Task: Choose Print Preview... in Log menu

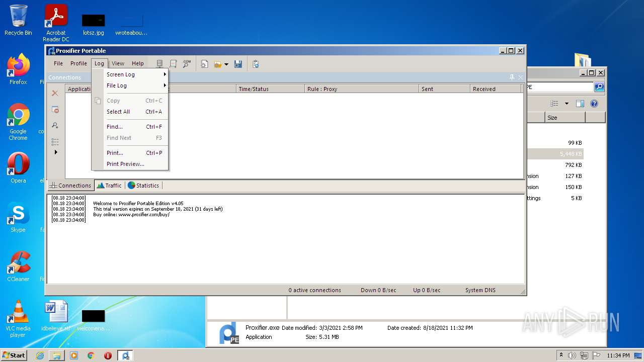Action: (130, 164)
